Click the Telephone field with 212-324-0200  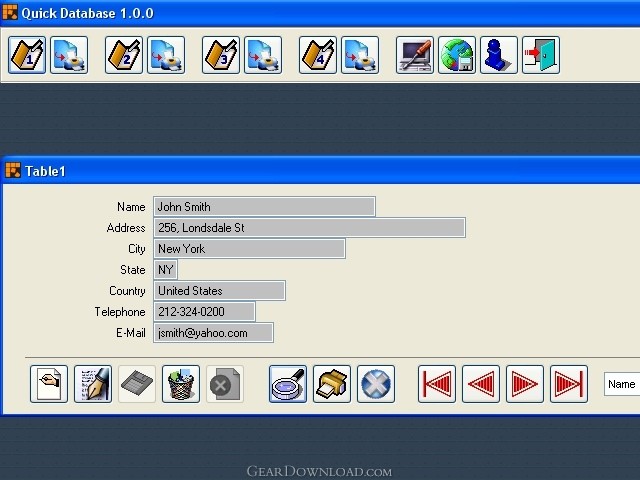(x=204, y=312)
